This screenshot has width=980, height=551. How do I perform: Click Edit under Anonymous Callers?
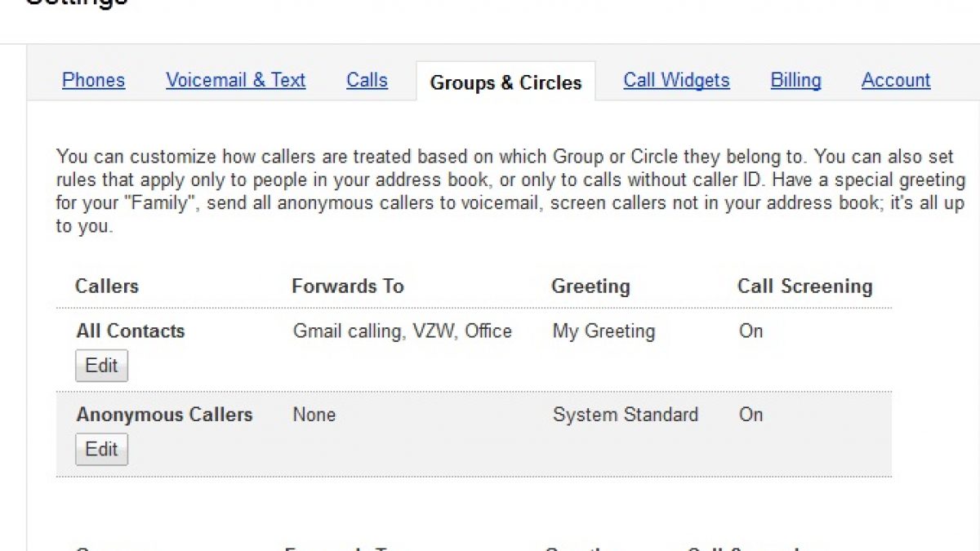tap(101, 449)
